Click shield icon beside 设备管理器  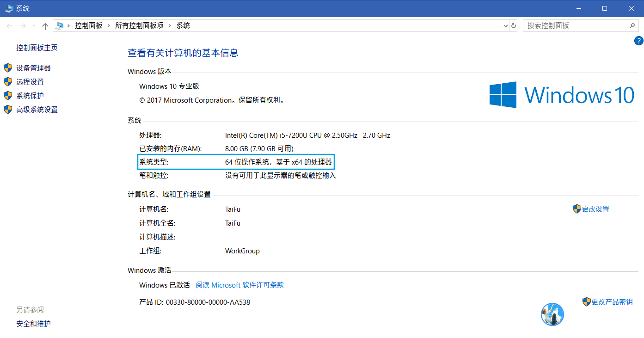(8, 68)
